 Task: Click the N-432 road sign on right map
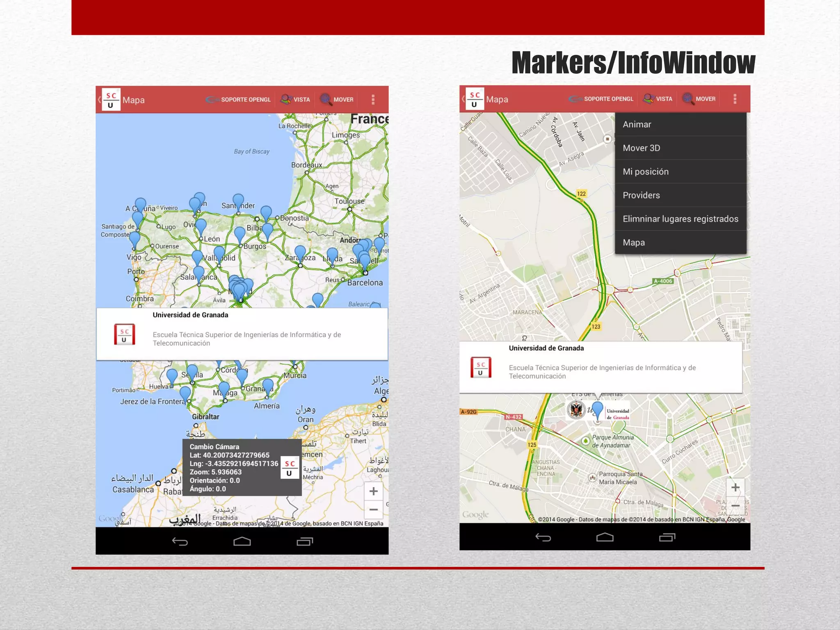(514, 417)
